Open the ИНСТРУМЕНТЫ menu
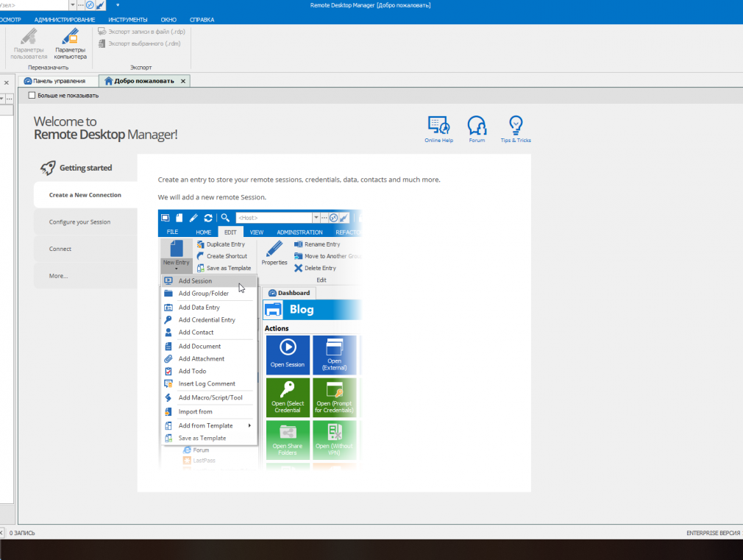Screen dimensions: 743x560 point(127,20)
